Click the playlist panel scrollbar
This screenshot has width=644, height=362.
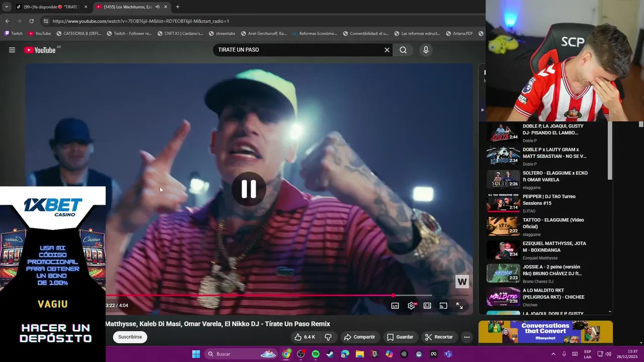click(x=610, y=151)
